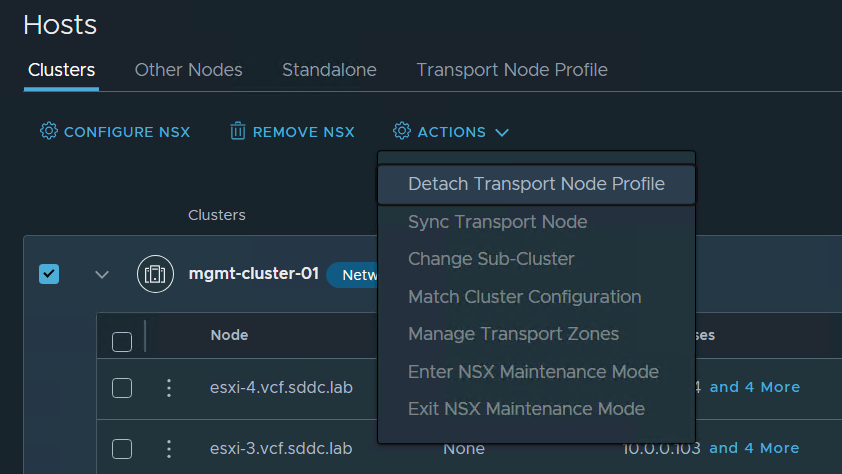Viewport: 842px width, 474px height.
Task: Open the Transport Node Profile tab
Action: [511, 70]
